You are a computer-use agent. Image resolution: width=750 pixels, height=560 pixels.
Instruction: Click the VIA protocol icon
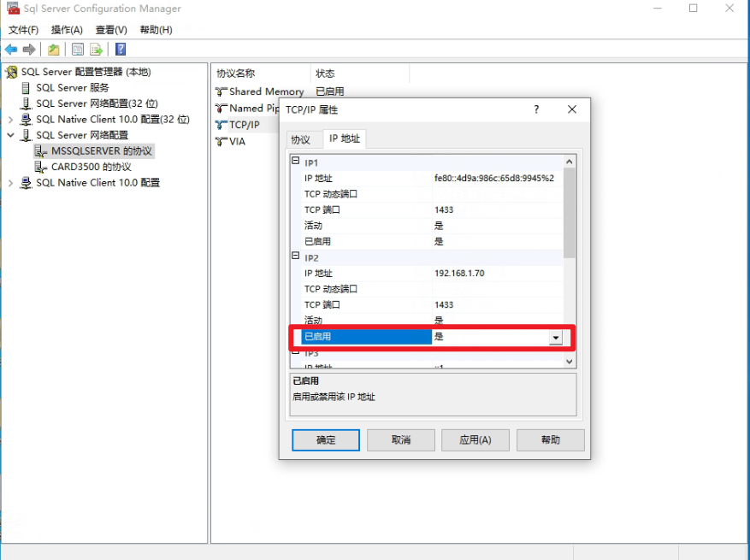pos(221,142)
